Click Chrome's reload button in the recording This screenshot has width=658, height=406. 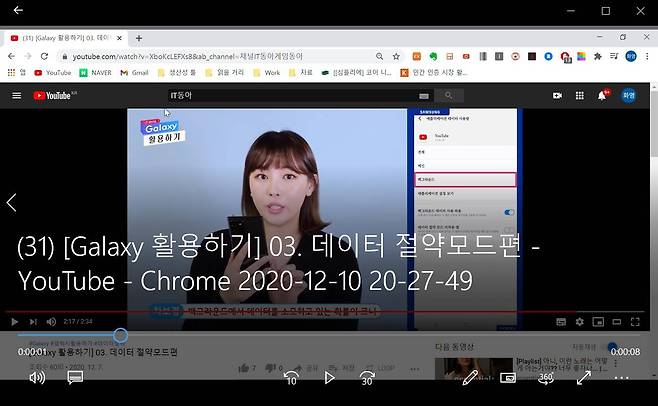[x=44, y=56]
